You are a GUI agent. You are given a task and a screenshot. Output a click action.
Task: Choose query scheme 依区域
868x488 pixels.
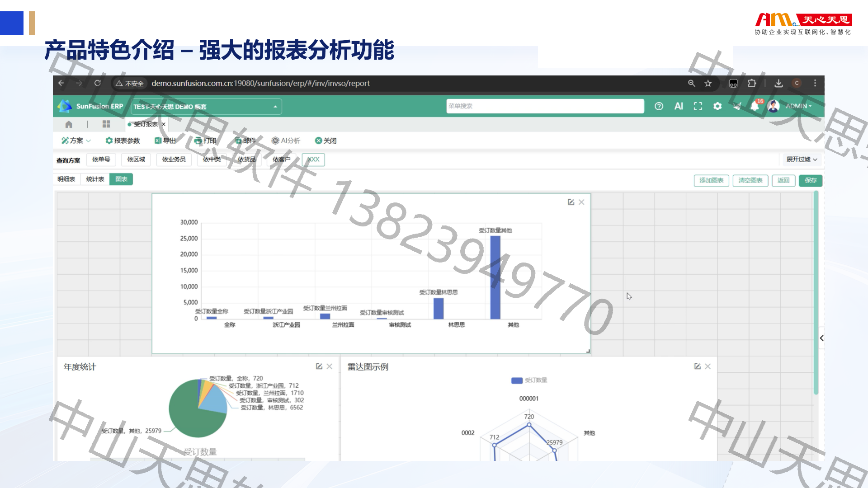(136, 160)
